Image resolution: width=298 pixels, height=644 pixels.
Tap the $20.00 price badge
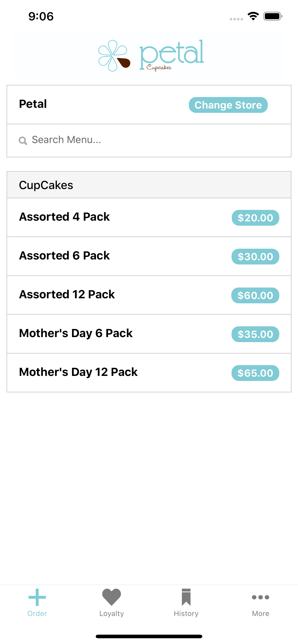click(x=255, y=218)
